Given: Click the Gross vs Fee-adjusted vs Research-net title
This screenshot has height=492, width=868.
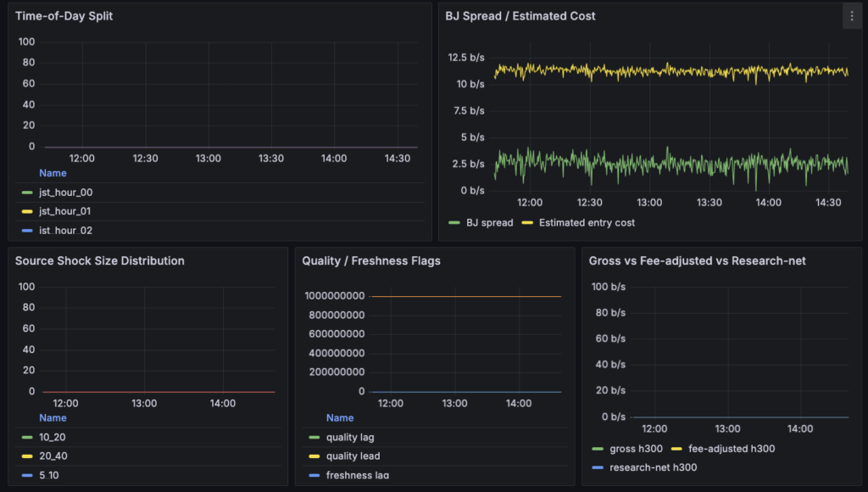Looking at the screenshot, I should (697, 260).
